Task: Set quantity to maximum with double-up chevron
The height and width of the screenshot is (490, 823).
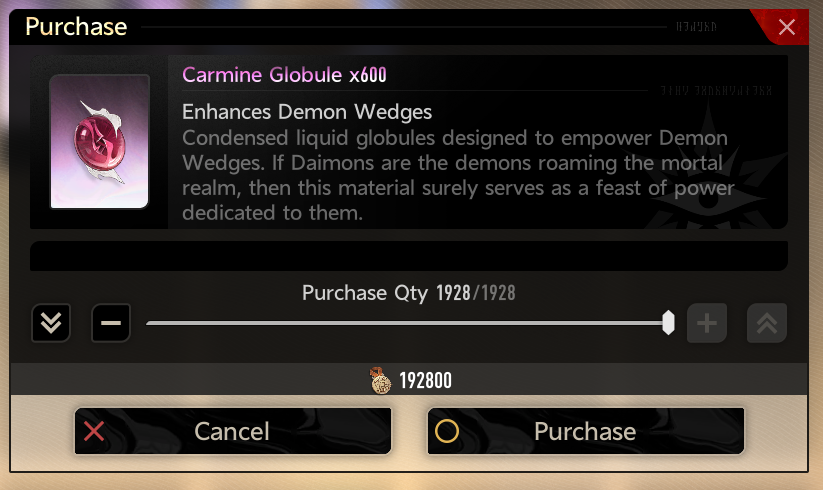Action: pos(766,323)
